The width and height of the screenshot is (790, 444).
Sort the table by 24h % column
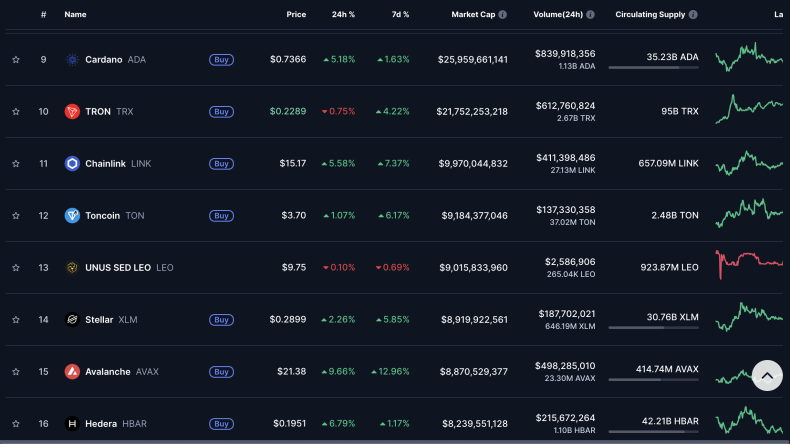click(x=343, y=15)
